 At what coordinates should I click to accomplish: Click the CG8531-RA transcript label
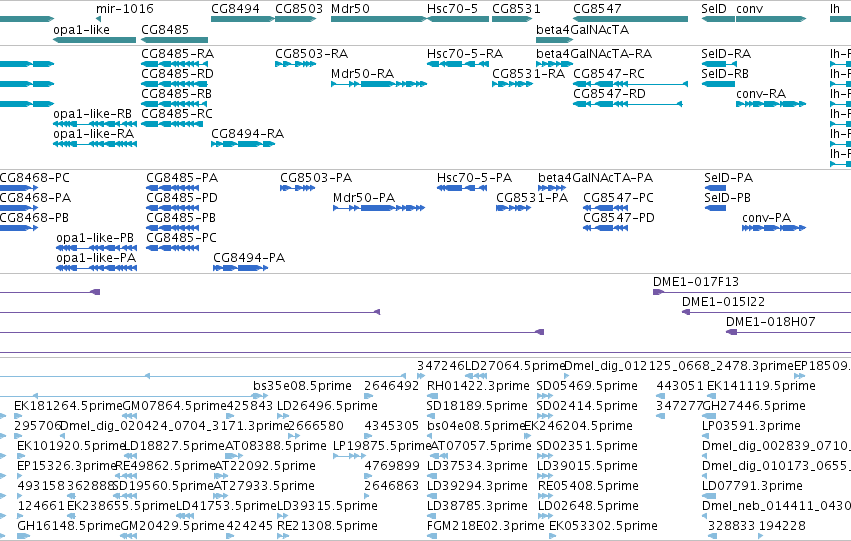(x=529, y=73)
